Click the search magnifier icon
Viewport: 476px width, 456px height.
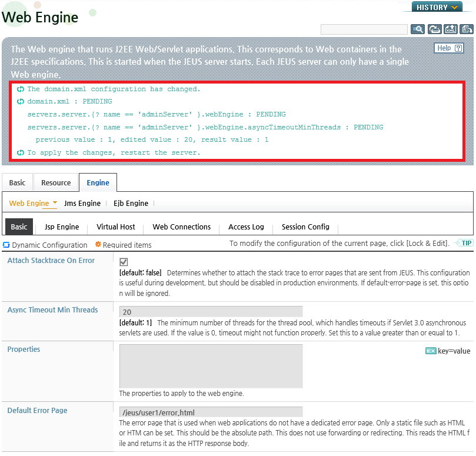(x=417, y=29)
